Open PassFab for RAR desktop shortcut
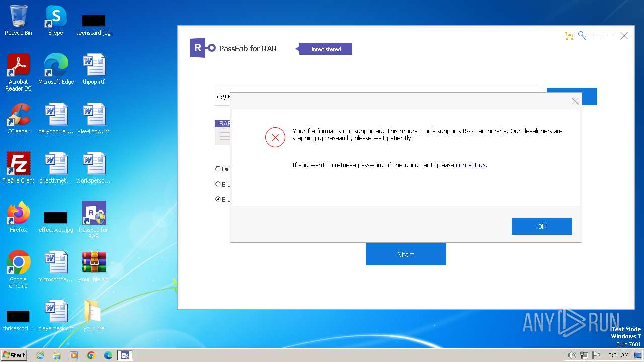Screen dimensions: 644x362 click(94, 220)
